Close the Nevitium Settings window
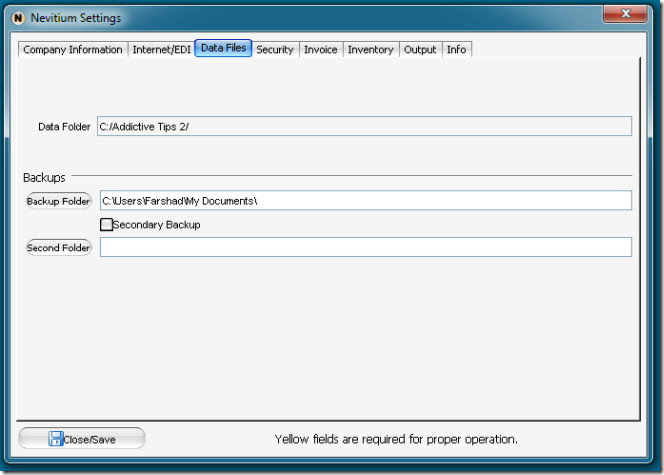Screen dimensions: 664x475 pyautogui.click(x=625, y=14)
